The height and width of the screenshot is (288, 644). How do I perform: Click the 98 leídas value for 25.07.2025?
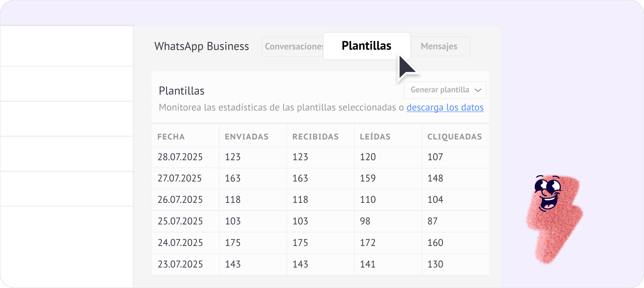pos(365,221)
